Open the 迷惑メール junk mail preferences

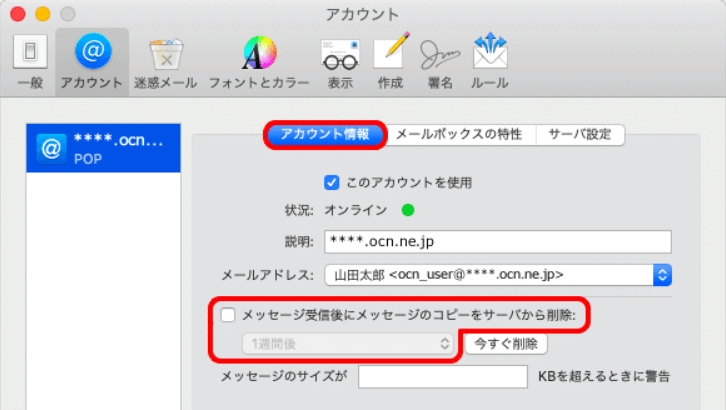[x=166, y=63]
